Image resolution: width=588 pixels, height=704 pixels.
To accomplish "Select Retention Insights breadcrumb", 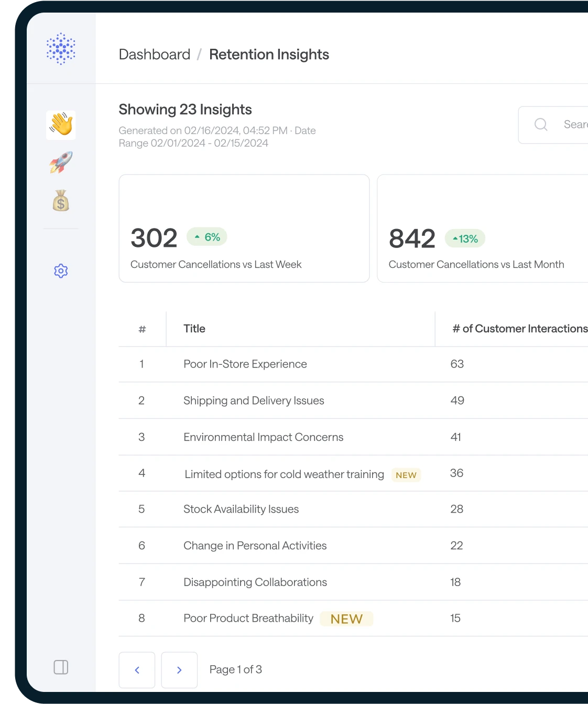I will coord(269,55).
